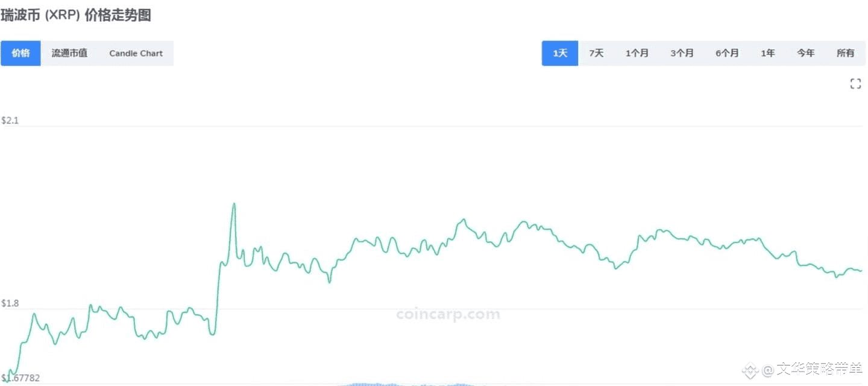Switch to the 流通市值 tab
Image resolution: width=868 pixels, height=386 pixels.
click(x=69, y=53)
